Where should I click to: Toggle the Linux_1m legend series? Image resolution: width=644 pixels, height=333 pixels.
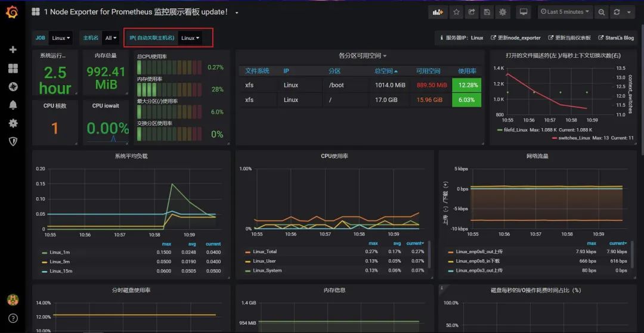(60, 253)
